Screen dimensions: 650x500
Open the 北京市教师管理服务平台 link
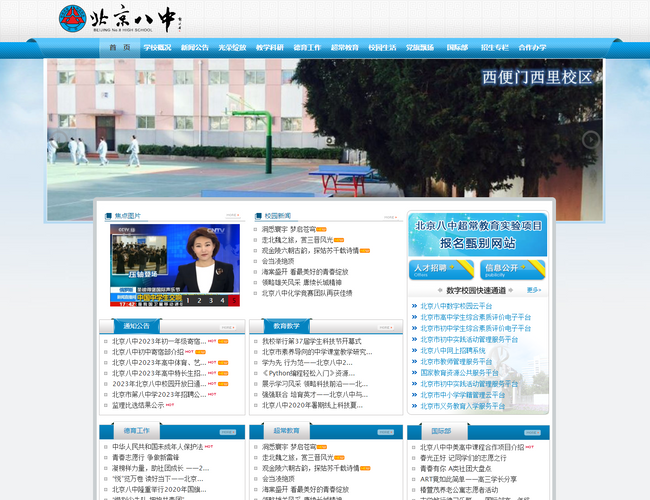tap(456, 362)
